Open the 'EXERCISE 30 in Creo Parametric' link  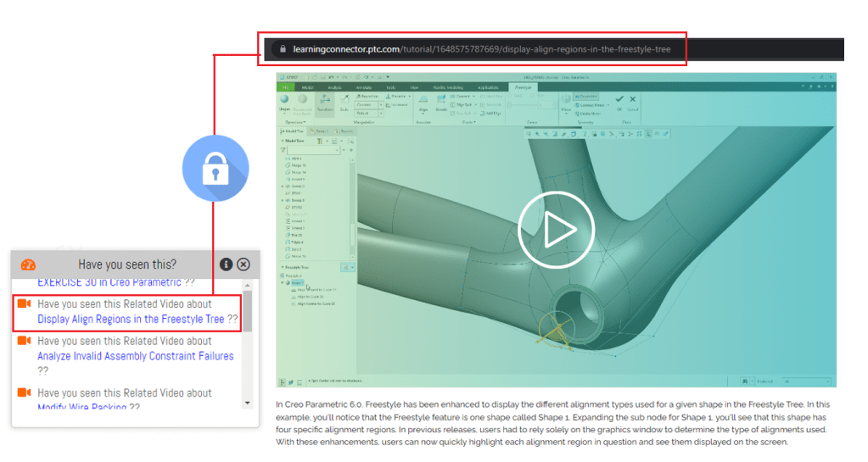(x=109, y=282)
